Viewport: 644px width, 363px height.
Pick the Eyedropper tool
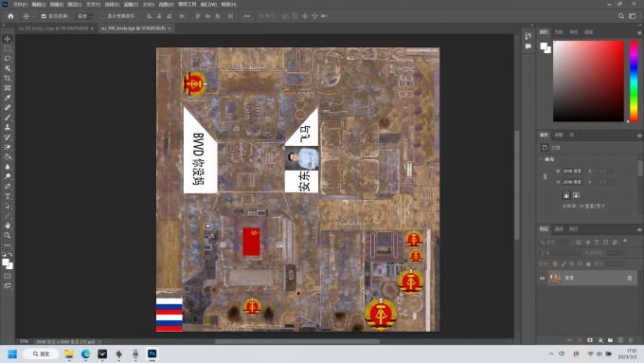tap(8, 98)
